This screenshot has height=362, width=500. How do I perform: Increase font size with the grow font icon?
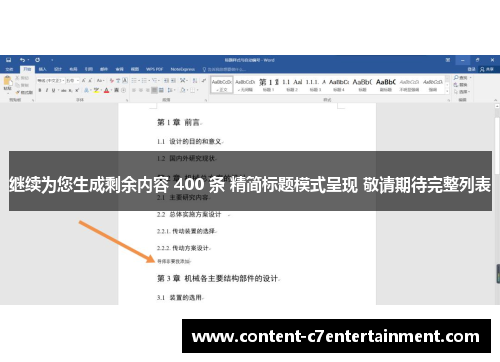(84, 80)
